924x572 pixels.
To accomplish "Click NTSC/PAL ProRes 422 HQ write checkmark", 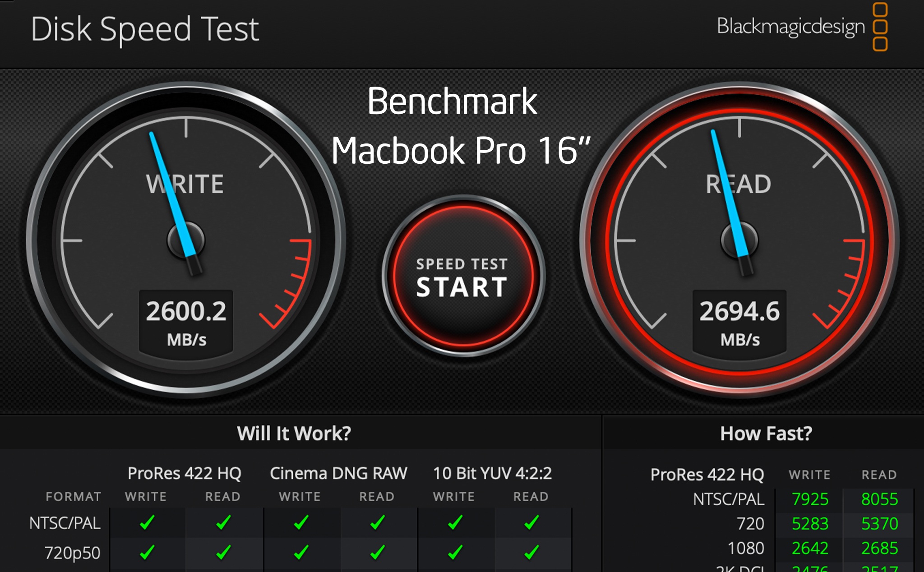I will click(x=147, y=522).
